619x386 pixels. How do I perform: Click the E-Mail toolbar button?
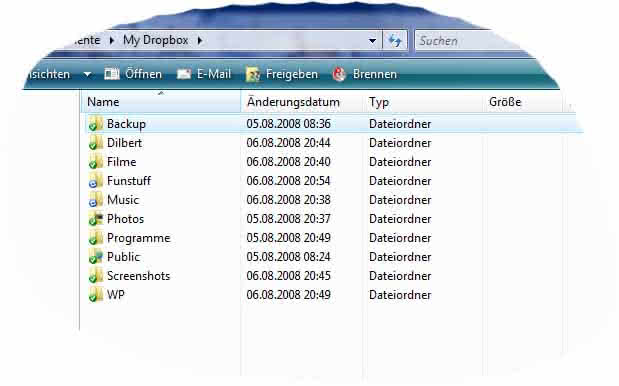tap(204, 74)
